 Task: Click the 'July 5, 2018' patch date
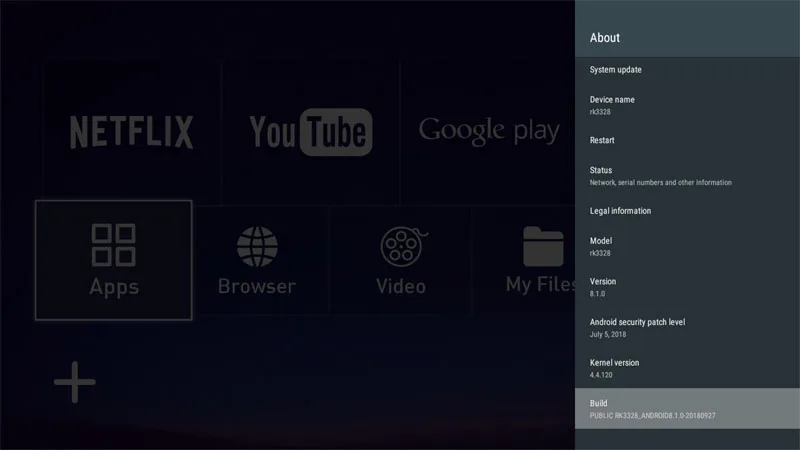point(608,335)
